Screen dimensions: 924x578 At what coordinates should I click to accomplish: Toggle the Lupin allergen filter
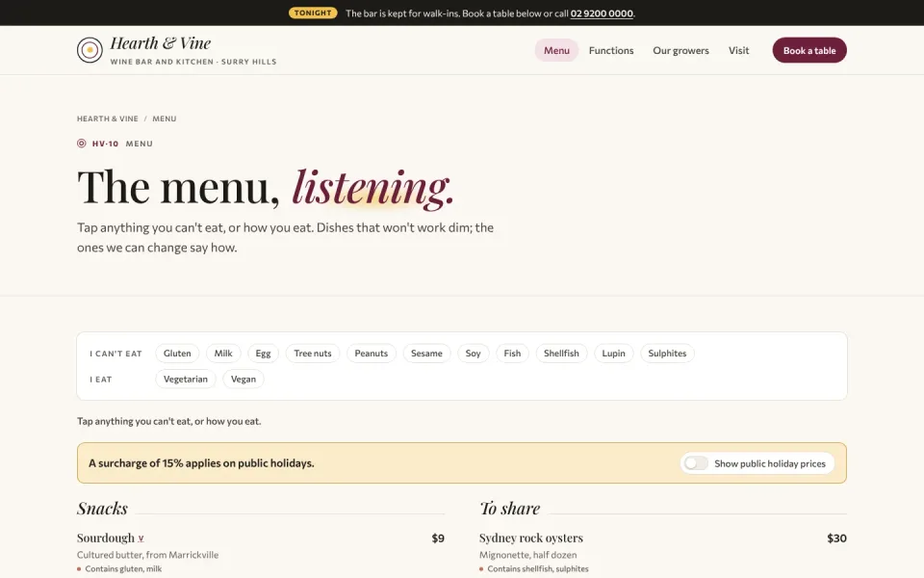(x=613, y=354)
